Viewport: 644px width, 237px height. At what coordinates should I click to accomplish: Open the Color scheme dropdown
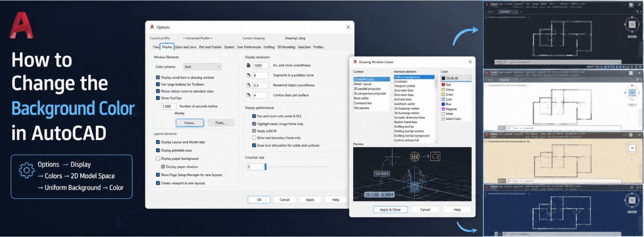pos(202,67)
